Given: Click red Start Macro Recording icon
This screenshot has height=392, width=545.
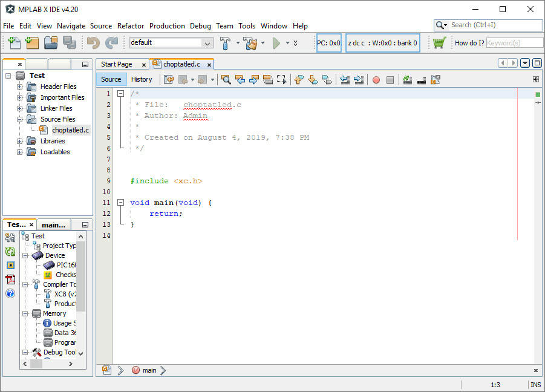Looking at the screenshot, I should tap(376, 80).
